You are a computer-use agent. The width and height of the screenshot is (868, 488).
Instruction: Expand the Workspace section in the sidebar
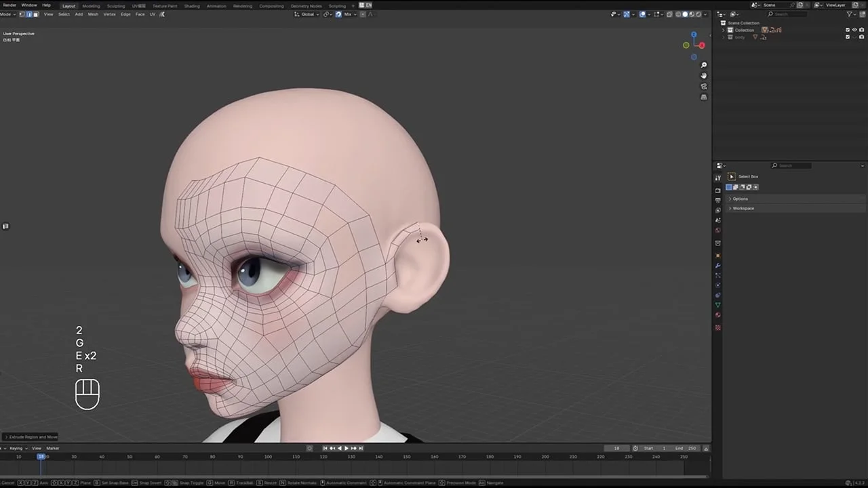743,208
